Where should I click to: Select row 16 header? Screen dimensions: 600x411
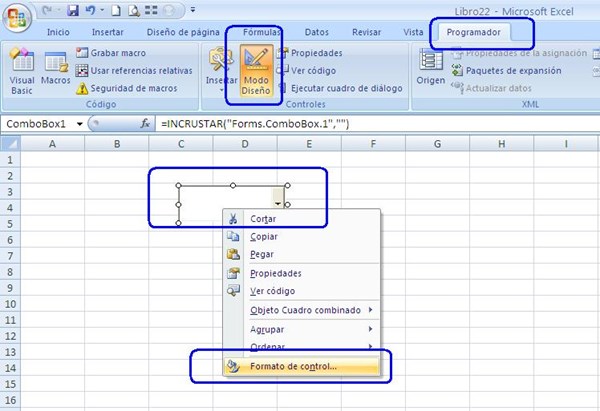click(10, 400)
